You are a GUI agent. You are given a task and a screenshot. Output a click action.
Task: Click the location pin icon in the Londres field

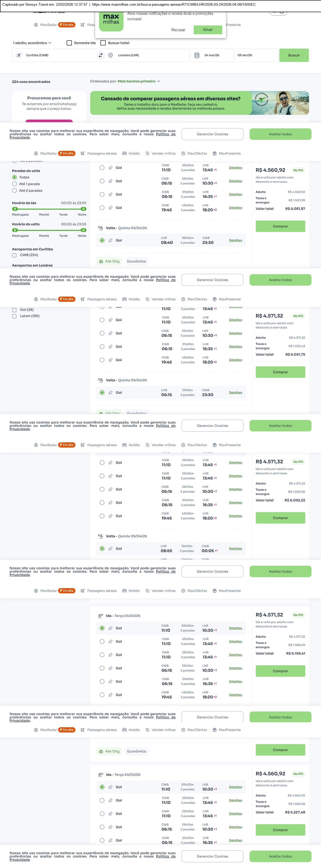[110, 55]
